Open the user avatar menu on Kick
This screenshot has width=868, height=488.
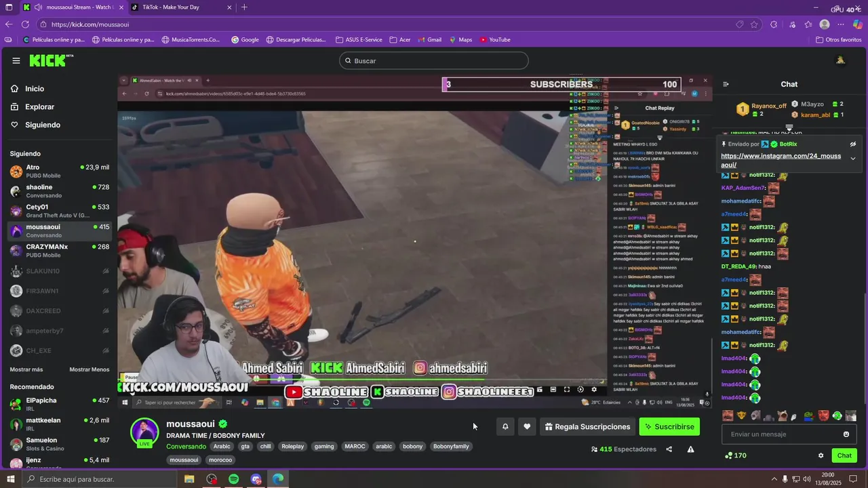(840, 61)
